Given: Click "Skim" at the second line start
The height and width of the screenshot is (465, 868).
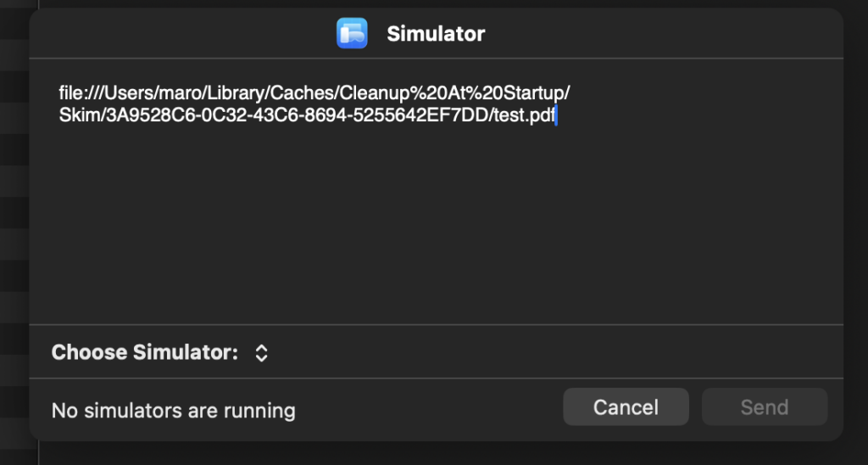Looking at the screenshot, I should click(78, 116).
